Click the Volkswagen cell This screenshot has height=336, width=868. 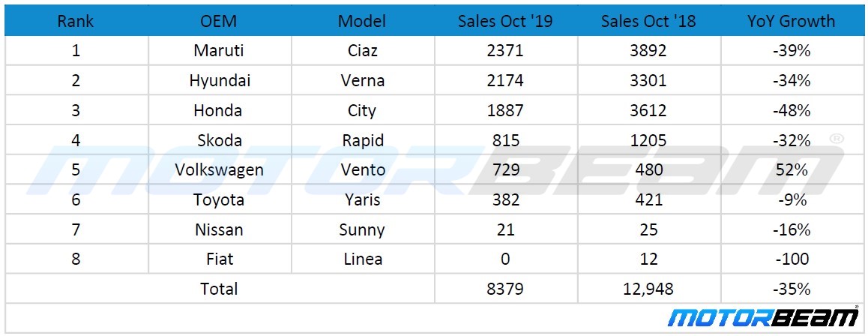click(220, 170)
